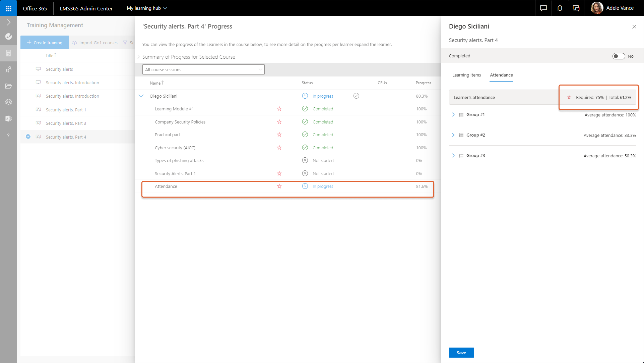Click the notifications bell icon
644x363 pixels.
coord(560,8)
